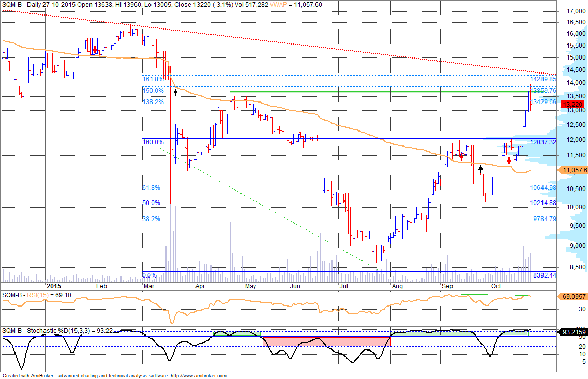
Task: Click the 12037.32 Fibonacci price value
Action: point(543,142)
